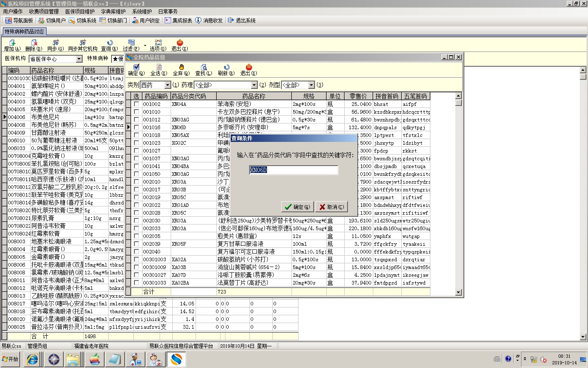This screenshot has height=368, width=588.
Task: Click the 全弃 (Deselect All) hand icon
Action: (x=181, y=67)
